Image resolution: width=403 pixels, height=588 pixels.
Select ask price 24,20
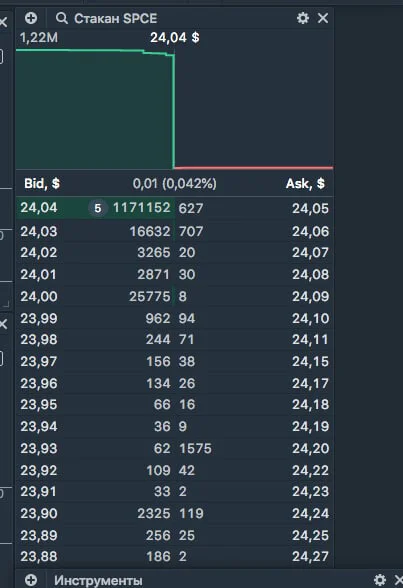[x=310, y=448]
